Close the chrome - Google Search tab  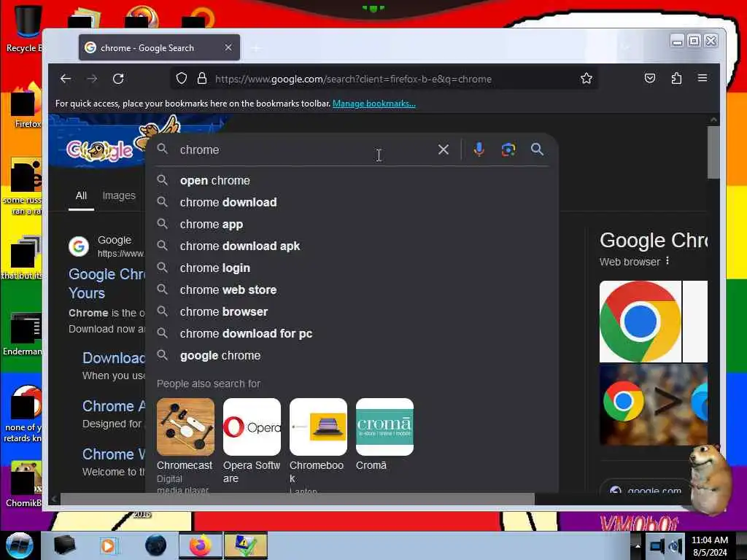pos(228,47)
